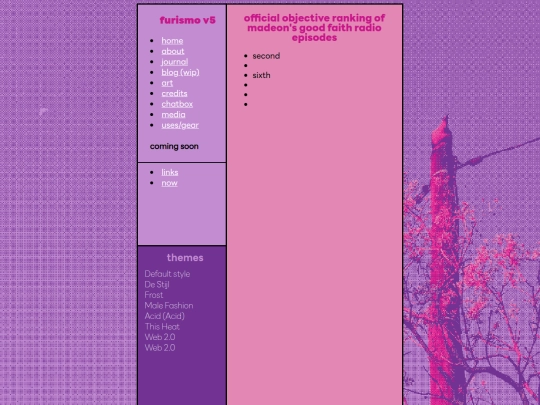This screenshot has width=540, height=405.
Task: Select the Frost theme
Action: pyautogui.click(x=154, y=295)
